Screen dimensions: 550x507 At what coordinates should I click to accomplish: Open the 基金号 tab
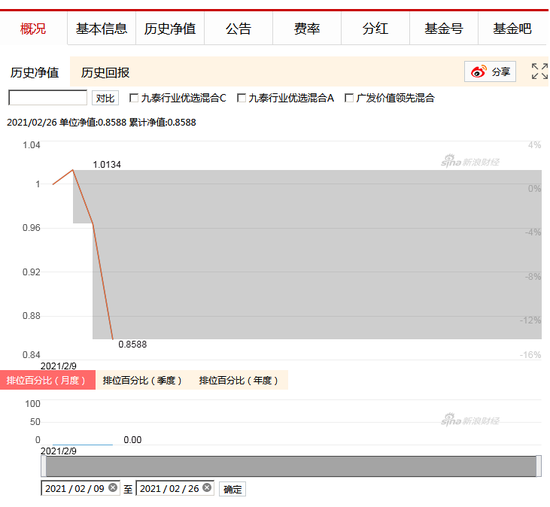[x=444, y=28]
